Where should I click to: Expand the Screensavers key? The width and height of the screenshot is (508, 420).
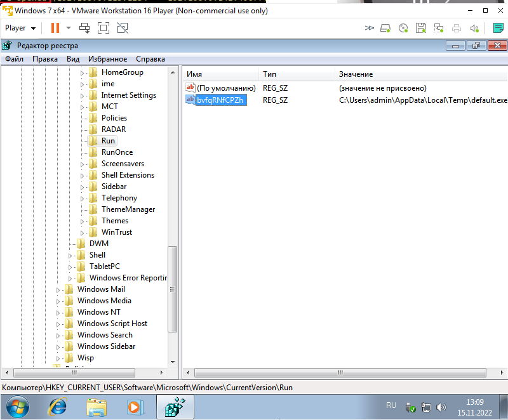pyautogui.click(x=82, y=164)
